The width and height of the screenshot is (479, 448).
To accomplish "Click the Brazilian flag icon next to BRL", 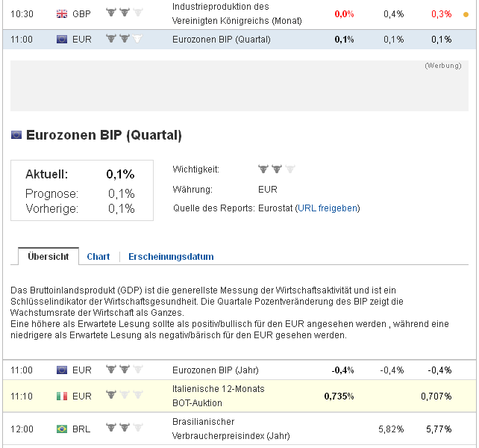I will point(62,429).
